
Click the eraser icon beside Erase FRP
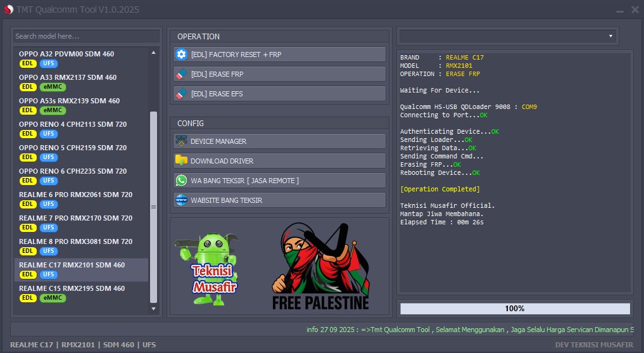tap(181, 74)
